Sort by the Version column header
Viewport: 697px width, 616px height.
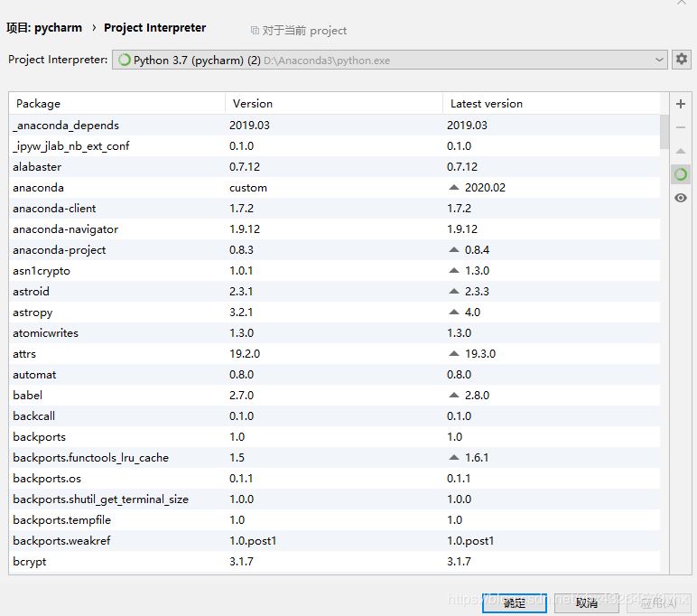(334, 104)
